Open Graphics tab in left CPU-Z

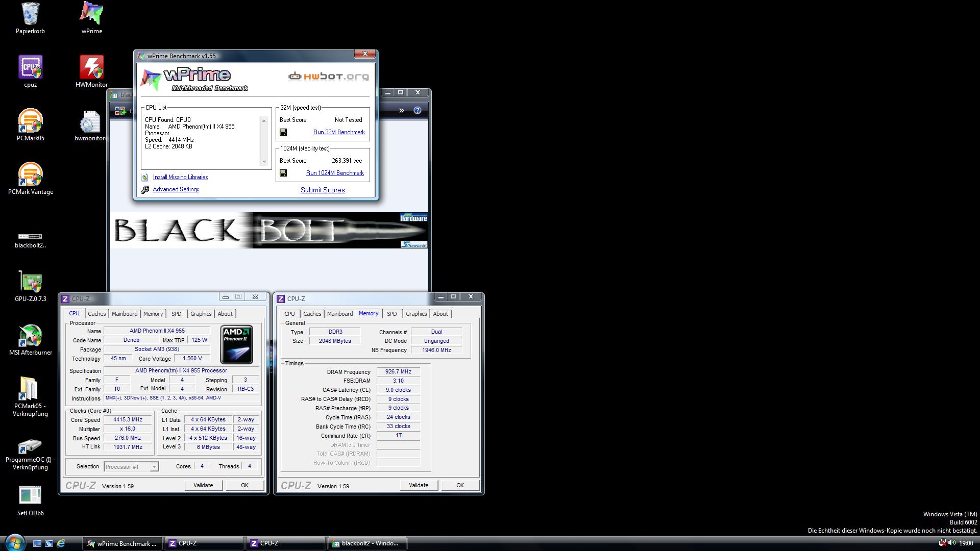pyautogui.click(x=201, y=314)
